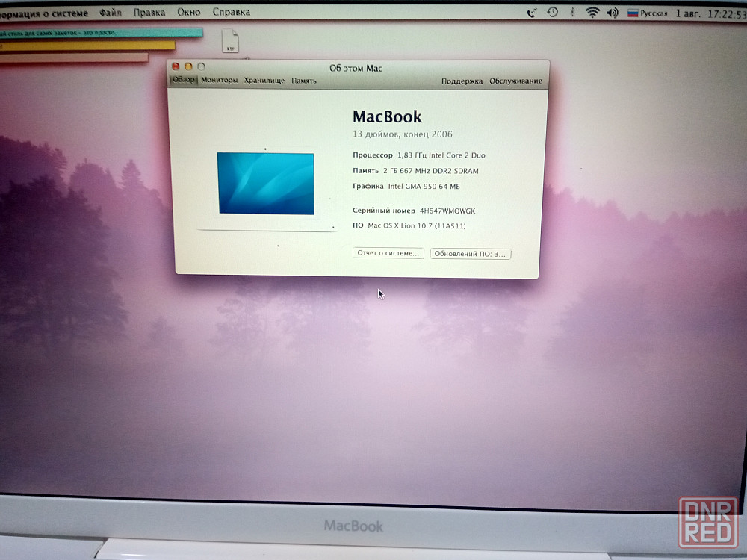Click the date and time clock
The height and width of the screenshot is (560, 747).
pos(711,13)
